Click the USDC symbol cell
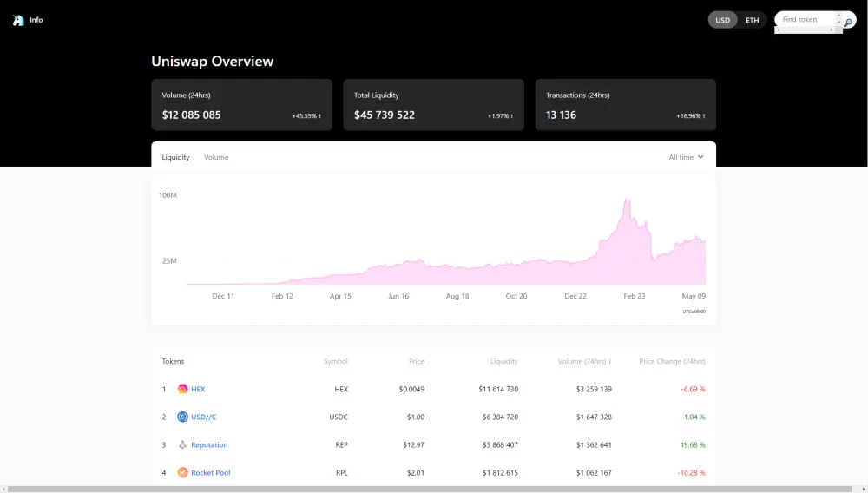868x493 pixels. coord(339,417)
